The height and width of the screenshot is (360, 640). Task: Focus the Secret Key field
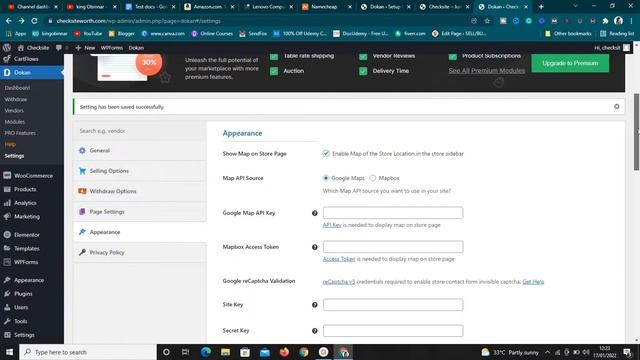pos(393,331)
